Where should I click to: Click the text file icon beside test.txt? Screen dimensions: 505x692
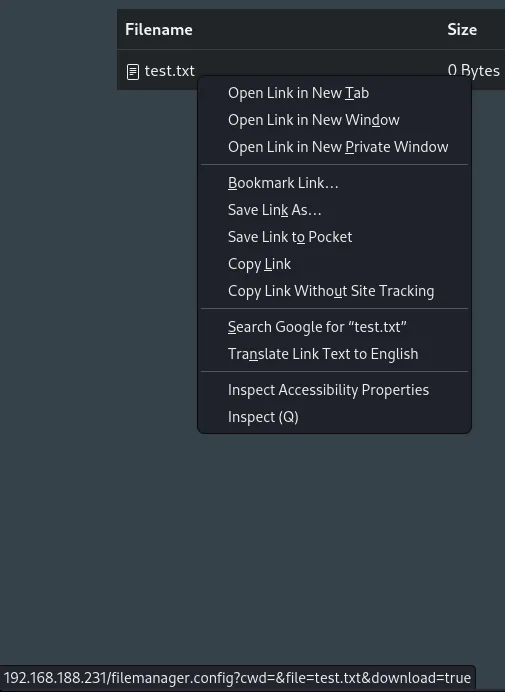pos(133,71)
